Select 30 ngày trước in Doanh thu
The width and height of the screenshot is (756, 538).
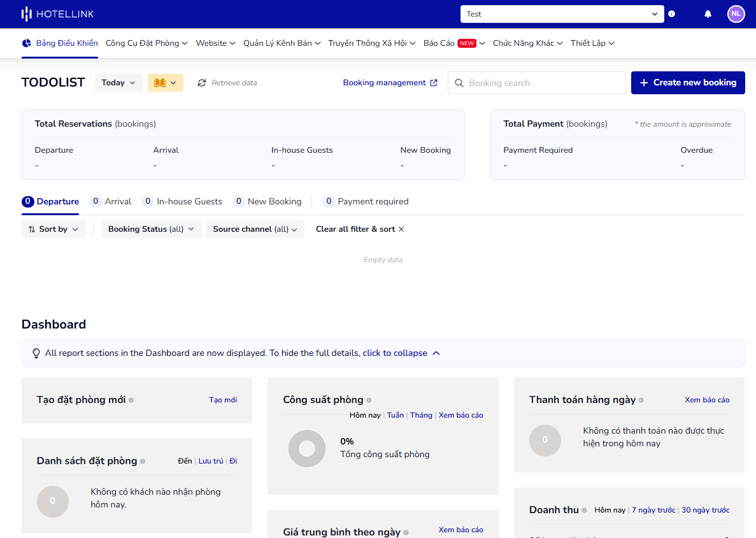point(706,510)
